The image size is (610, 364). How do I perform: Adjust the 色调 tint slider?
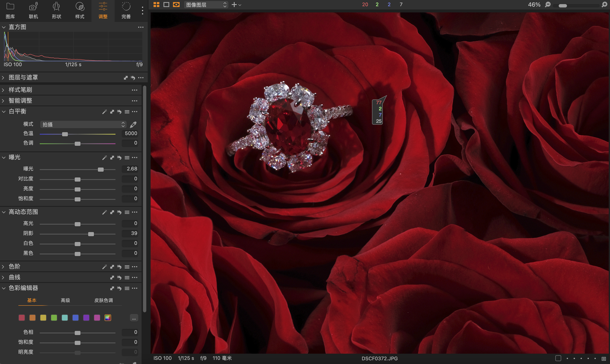pos(78,144)
